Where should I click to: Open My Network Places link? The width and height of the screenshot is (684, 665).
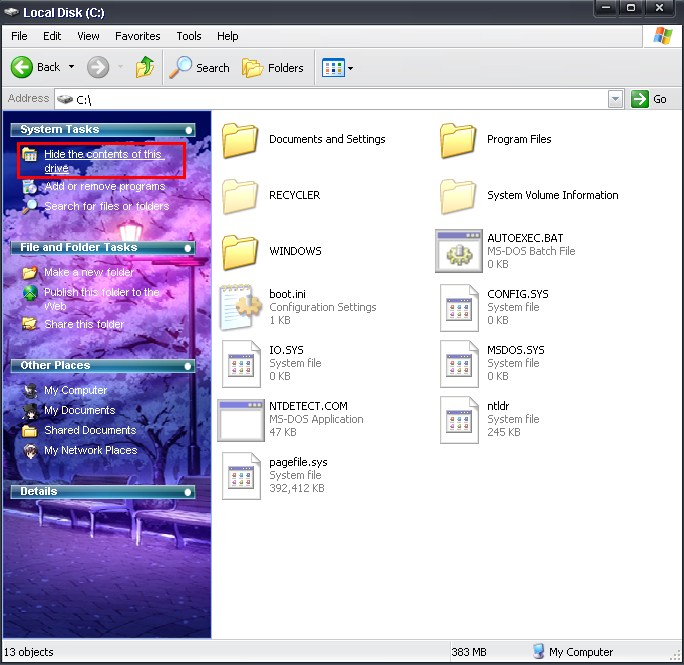pyautogui.click(x=90, y=450)
